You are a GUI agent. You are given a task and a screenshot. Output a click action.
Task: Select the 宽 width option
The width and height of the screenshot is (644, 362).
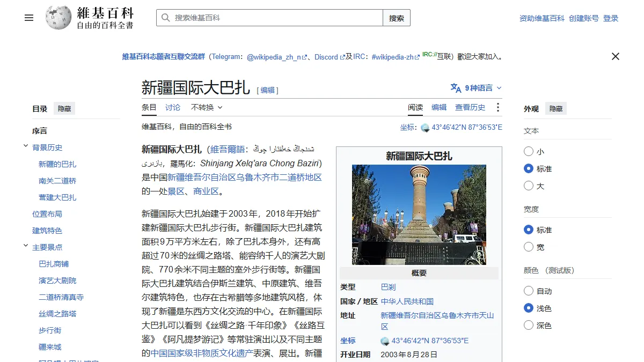[529, 247]
